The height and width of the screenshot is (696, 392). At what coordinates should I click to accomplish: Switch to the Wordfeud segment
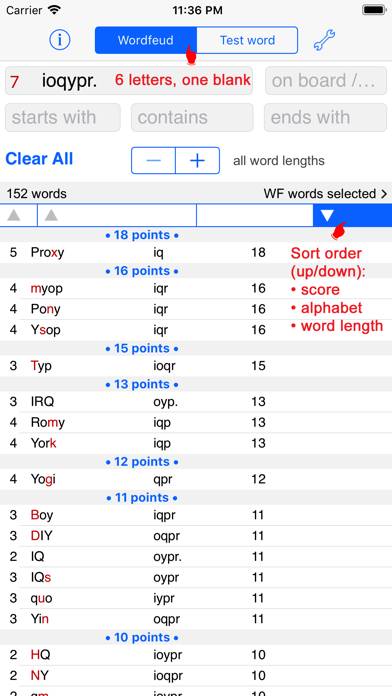click(x=146, y=40)
